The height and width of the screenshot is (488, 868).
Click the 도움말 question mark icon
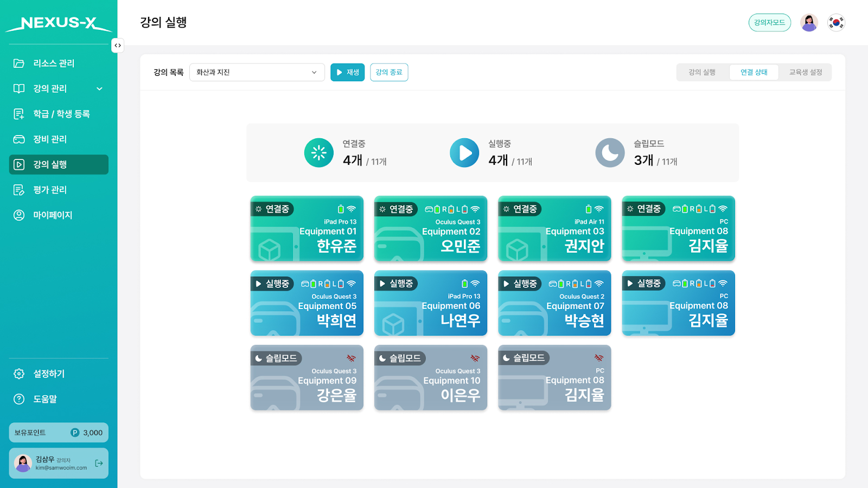(x=19, y=399)
